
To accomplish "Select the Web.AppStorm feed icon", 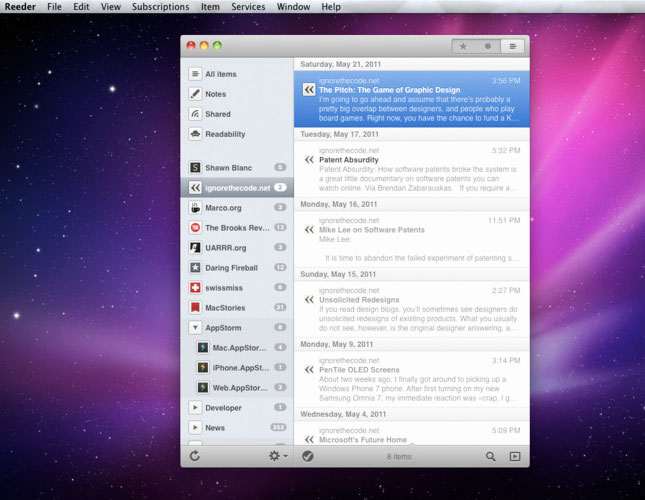I will point(203,387).
